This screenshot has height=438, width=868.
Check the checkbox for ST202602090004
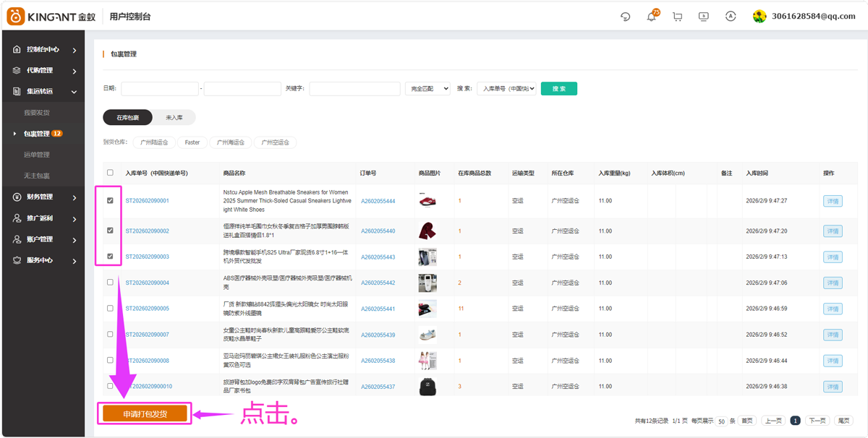tap(110, 283)
